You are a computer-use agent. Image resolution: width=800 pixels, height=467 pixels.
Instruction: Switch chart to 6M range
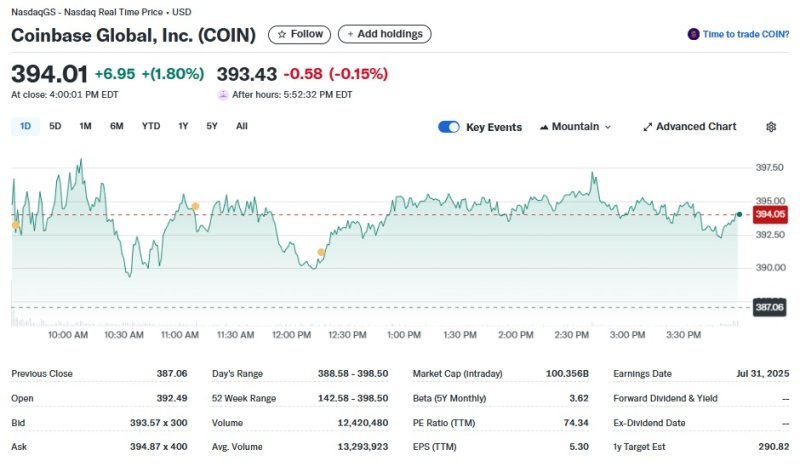point(117,126)
